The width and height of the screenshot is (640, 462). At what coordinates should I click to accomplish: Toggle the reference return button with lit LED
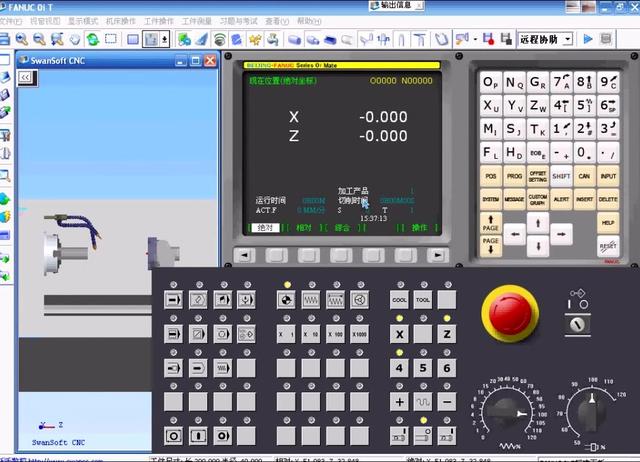click(286, 300)
